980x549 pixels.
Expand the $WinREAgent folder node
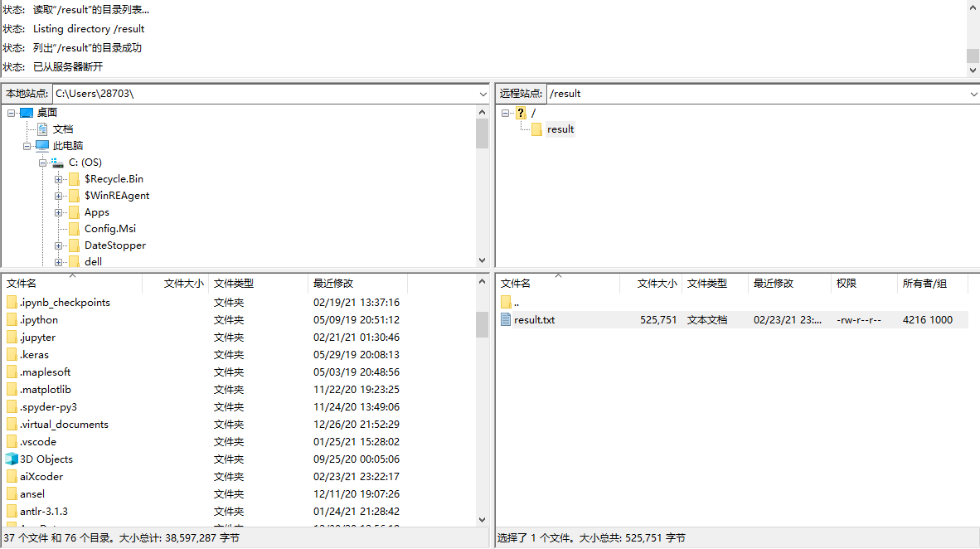58,196
